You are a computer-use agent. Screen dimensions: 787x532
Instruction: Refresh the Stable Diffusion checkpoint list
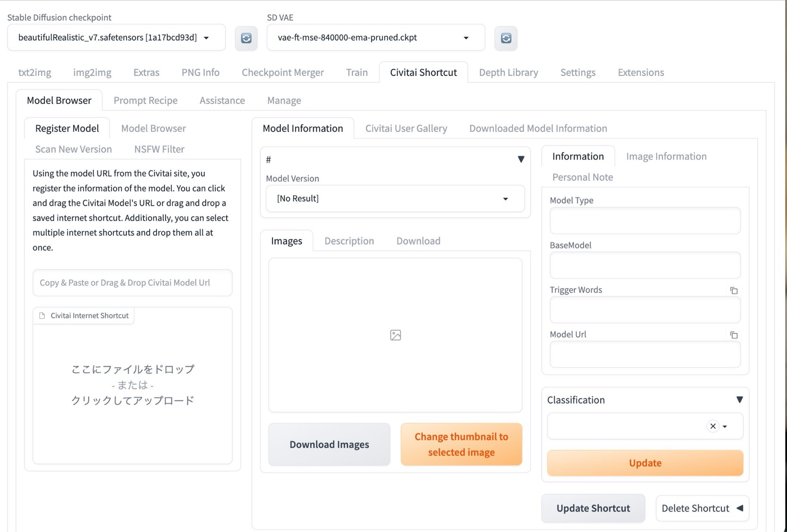pos(246,38)
